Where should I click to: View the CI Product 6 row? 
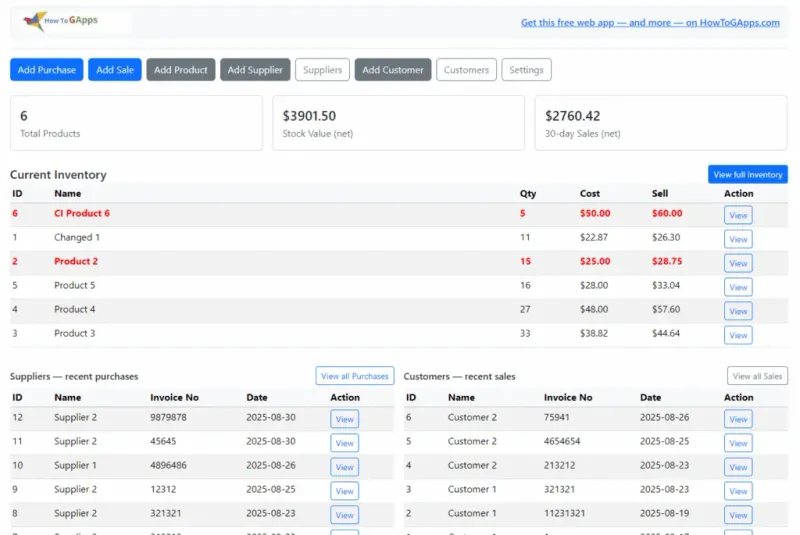click(738, 215)
